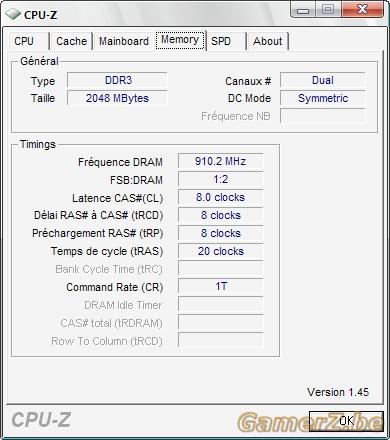Minimize the CPU-Z window

click(x=303, y=10)
